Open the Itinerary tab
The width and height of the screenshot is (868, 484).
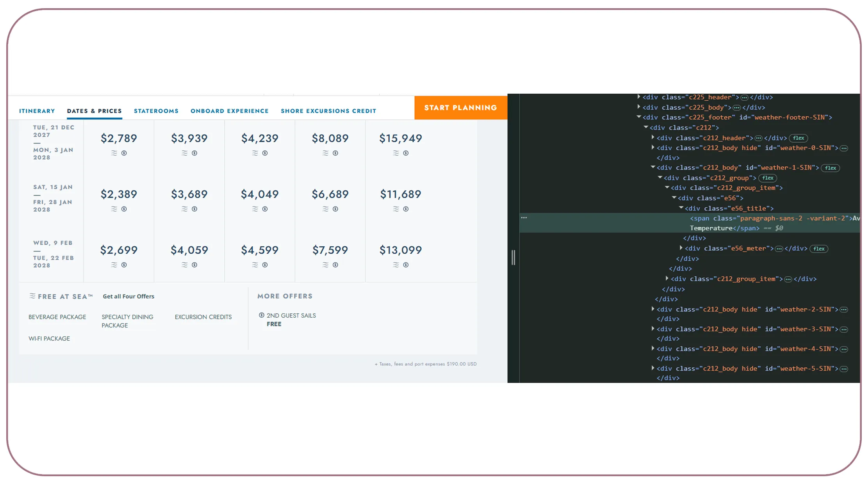[x=37, y=111]
